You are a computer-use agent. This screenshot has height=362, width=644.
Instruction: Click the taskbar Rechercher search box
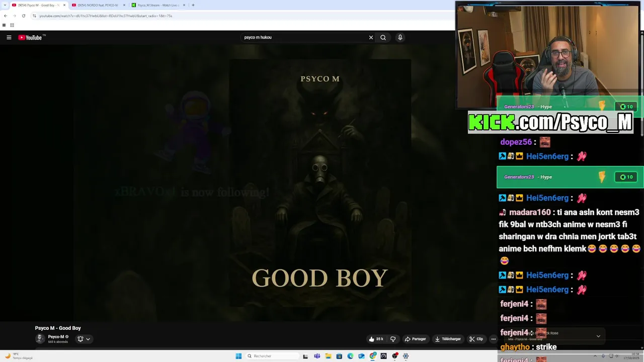point(272,356)
